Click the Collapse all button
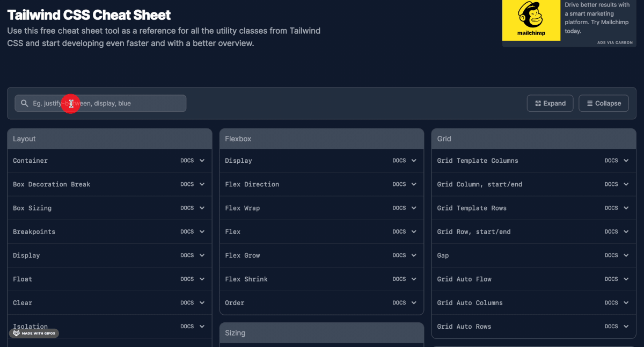 click(603, 103)
